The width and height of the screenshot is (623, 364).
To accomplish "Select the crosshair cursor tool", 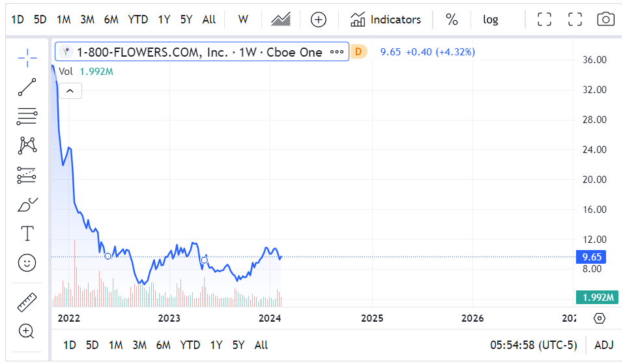I will (27, 59).
